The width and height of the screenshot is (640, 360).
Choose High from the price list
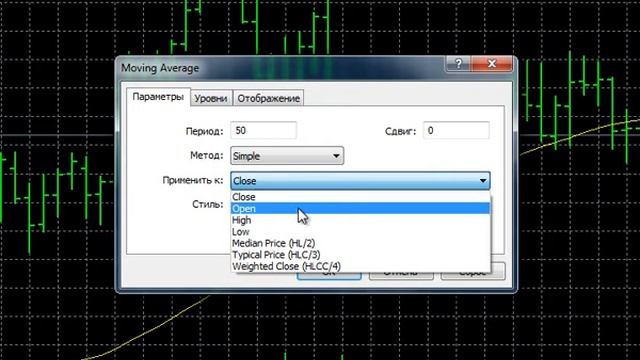click(360, 220)
